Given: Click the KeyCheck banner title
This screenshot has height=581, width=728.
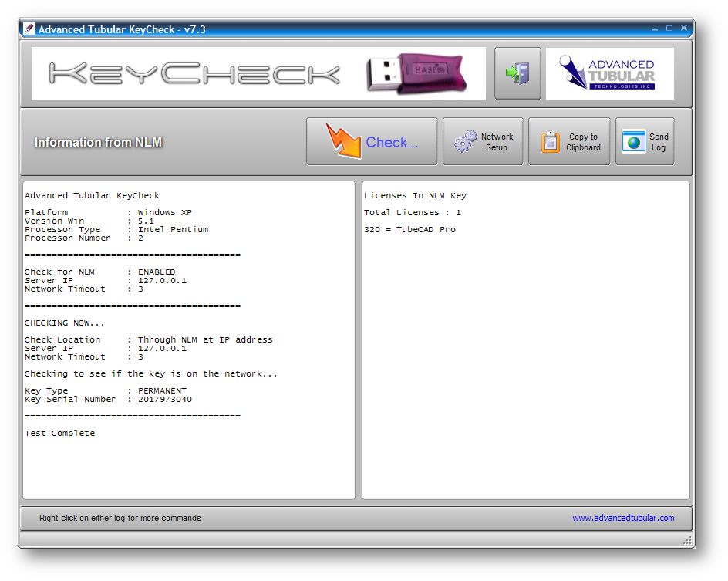Looking at the screenshot, I should pos(194,73).
